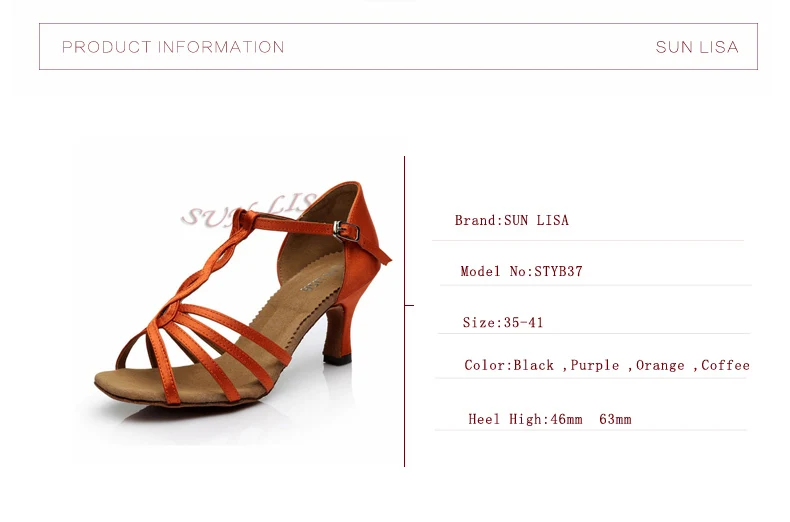The height and width of the screenshot is (522, 790).
Task: Select the Brand:SUN LISA line
Action: (512, 220)
